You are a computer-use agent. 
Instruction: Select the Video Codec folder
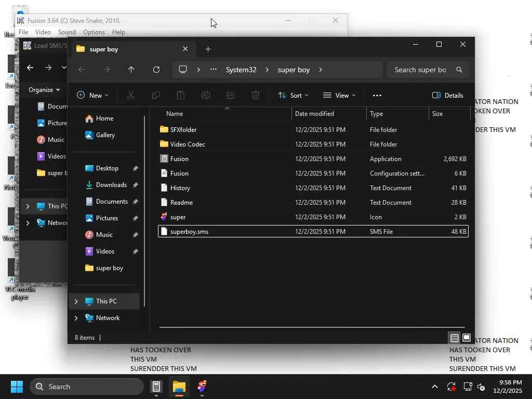pos(313,144)
